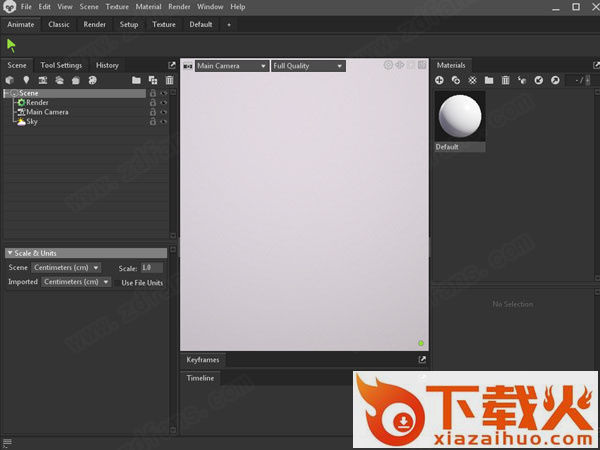The height and width of the screenshot is (450, 600).
Task: Add a new camera to scene
Action: 42,80
